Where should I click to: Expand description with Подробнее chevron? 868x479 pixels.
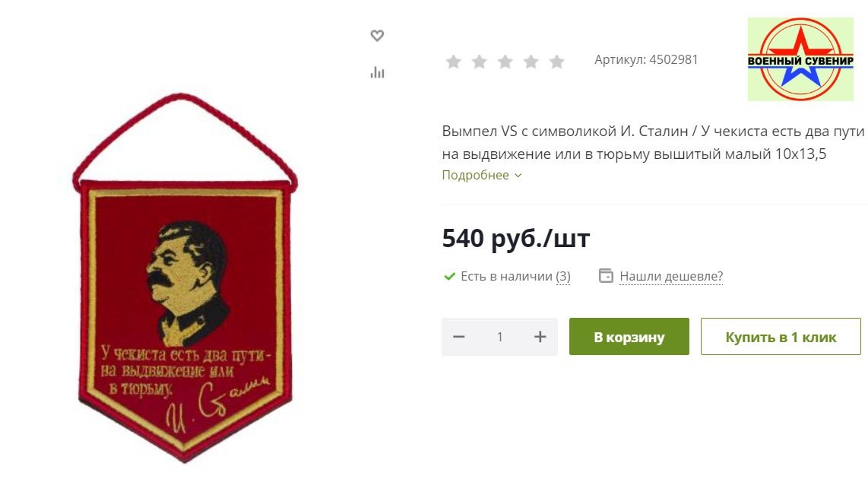(482, 175)
